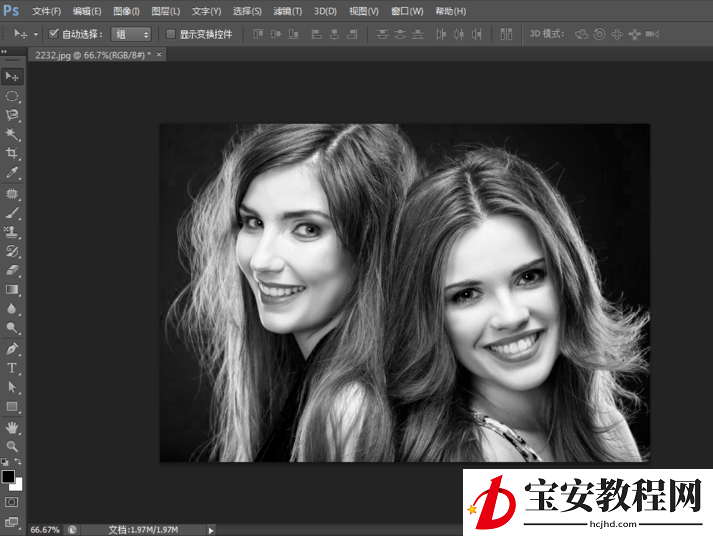Click the 66.67% zoom level field
This screenshot has height=536, width=713.
pos(45,530)
